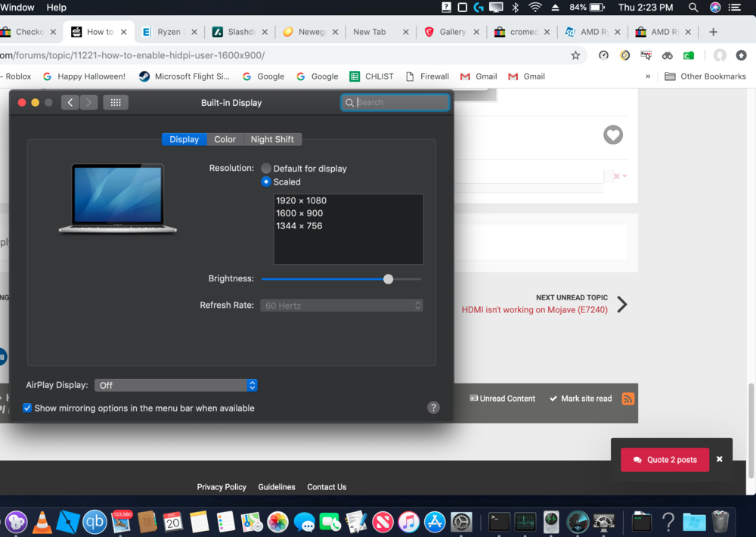Viewport: 756px width, 537px height.
Task: Open Terminal from the dock
Action: [x=499, y=522]
